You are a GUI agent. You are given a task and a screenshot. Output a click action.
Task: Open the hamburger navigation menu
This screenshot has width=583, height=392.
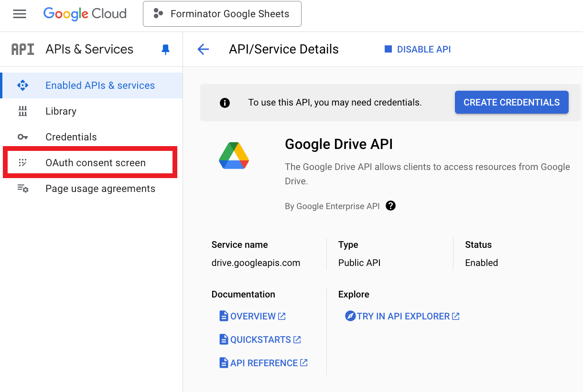point(20,14)
